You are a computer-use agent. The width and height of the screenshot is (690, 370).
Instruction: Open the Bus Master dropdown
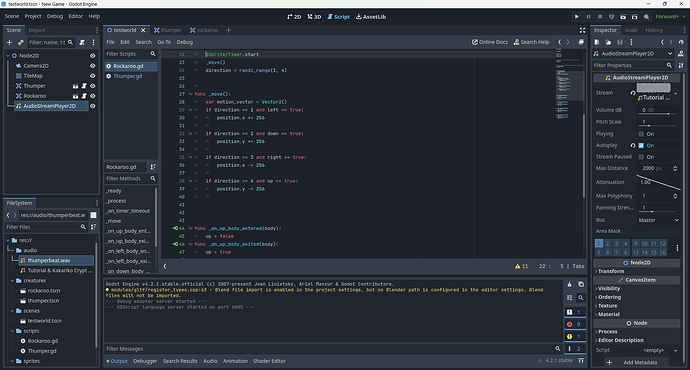pyautogui.click(x=658, y=220)
